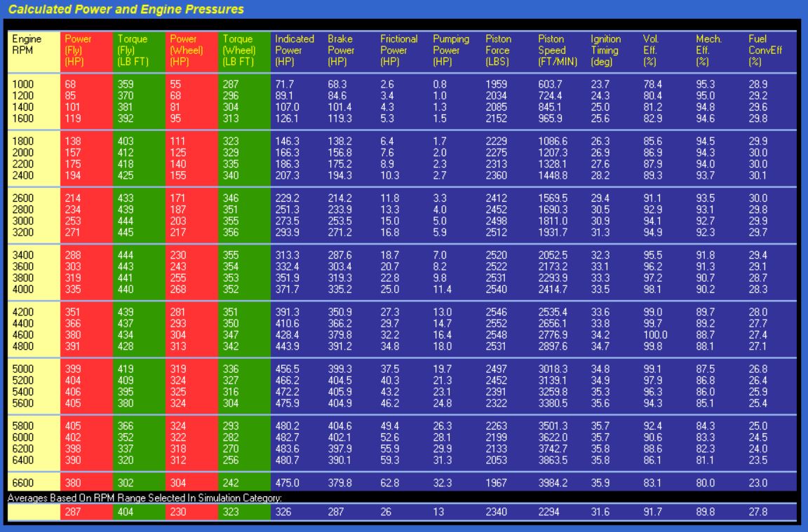This screenshot has height=532, width=808.
Task: Click flywheel torque value 359
Action: pos(126,84)
